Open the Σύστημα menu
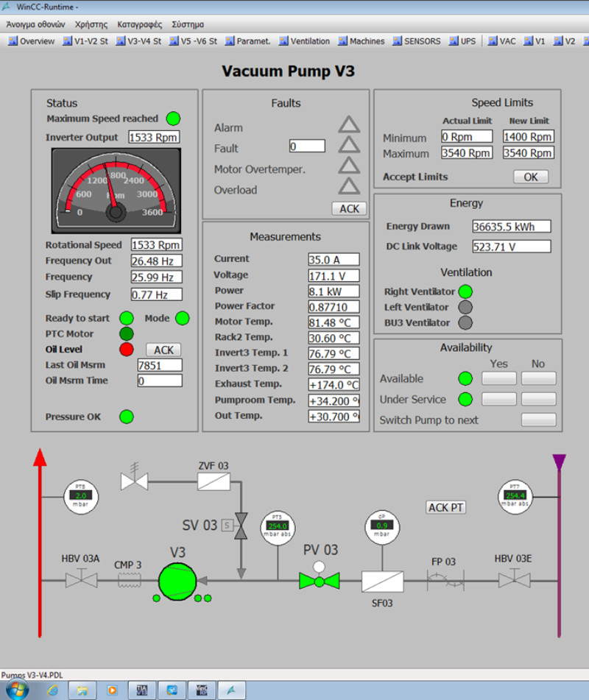This screenshot has height=700, width=589. click(x=188, y=24)
